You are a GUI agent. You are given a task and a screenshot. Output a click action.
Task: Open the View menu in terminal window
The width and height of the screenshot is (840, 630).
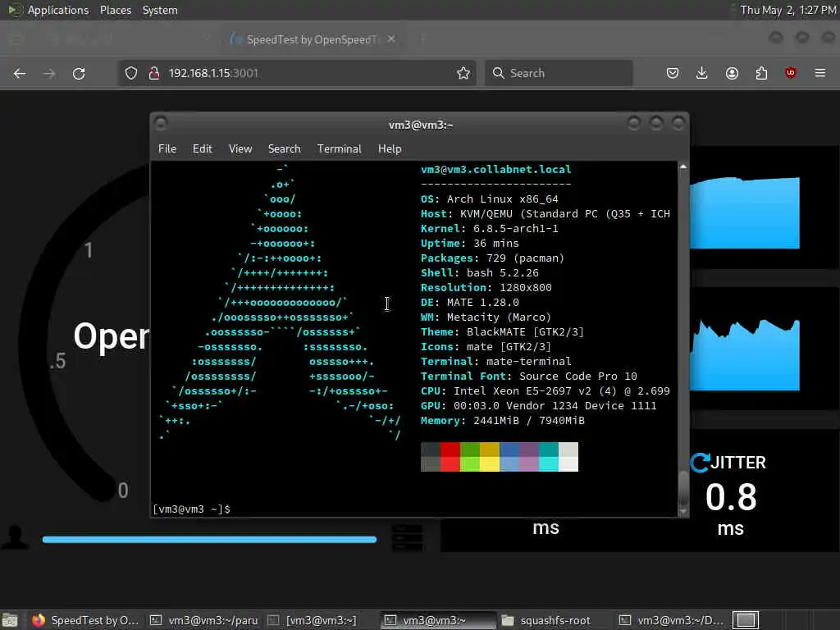[x=240, y=149]
